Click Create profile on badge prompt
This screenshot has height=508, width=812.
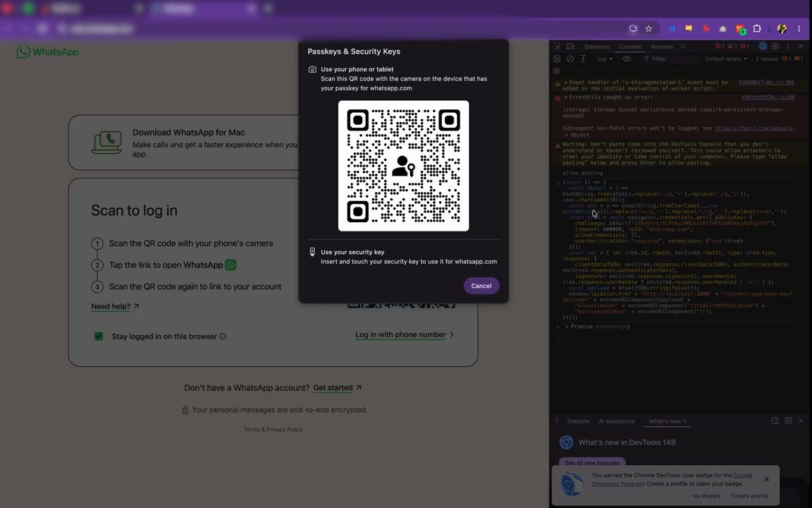tap(749, 496)
